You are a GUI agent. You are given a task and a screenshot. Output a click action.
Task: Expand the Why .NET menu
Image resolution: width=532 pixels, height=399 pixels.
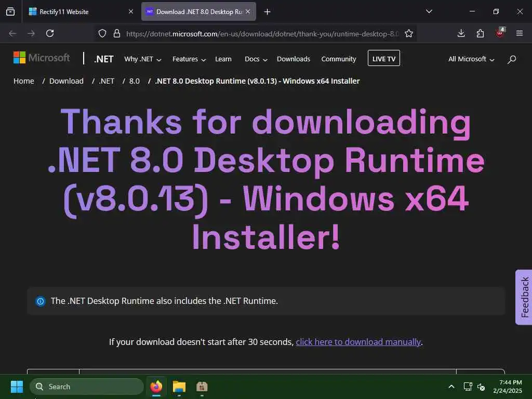[x=143, y=59]
